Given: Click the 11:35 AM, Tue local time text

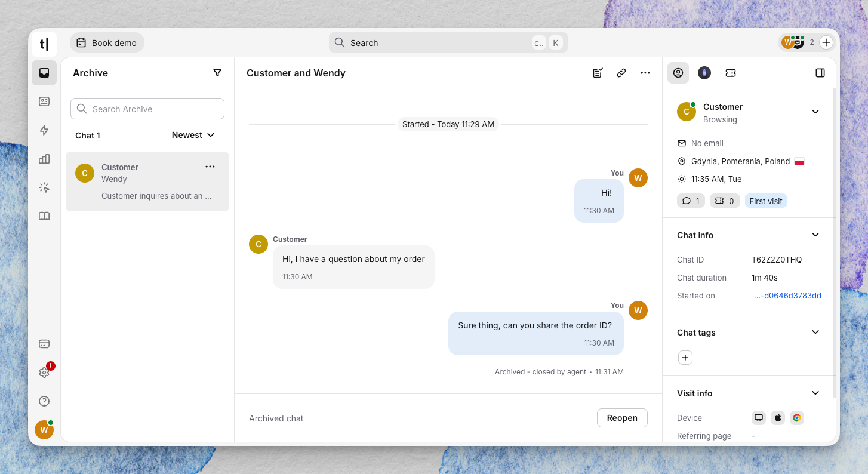Looking at the screenshot, I should (x=716, y=179).
